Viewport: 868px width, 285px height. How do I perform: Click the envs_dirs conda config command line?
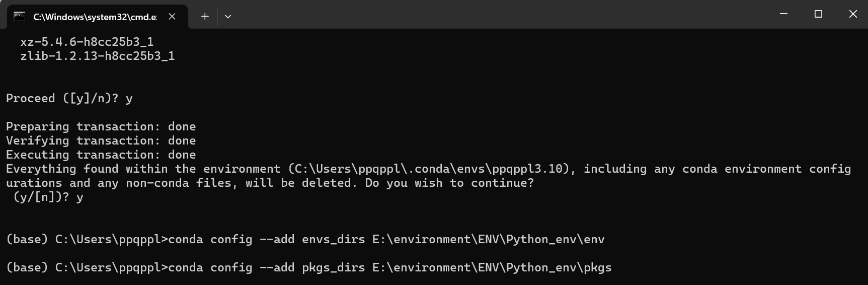[305, 239]
